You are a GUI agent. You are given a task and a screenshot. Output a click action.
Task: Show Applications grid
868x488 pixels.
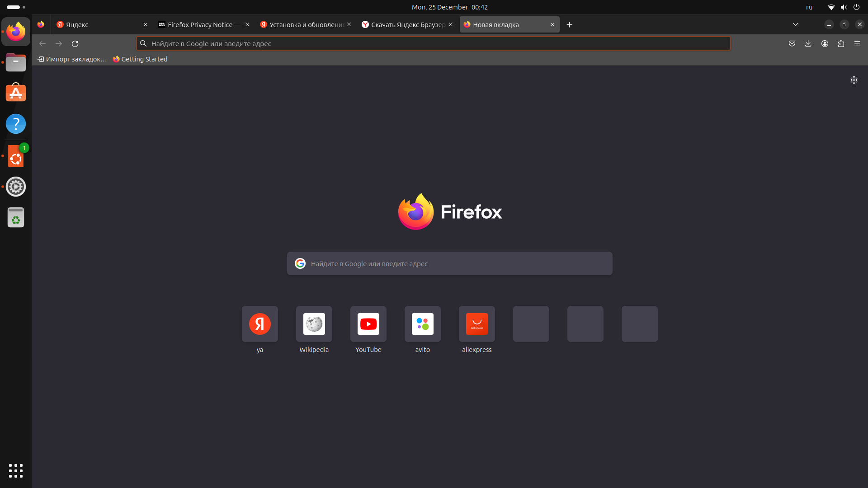point(16,471)
